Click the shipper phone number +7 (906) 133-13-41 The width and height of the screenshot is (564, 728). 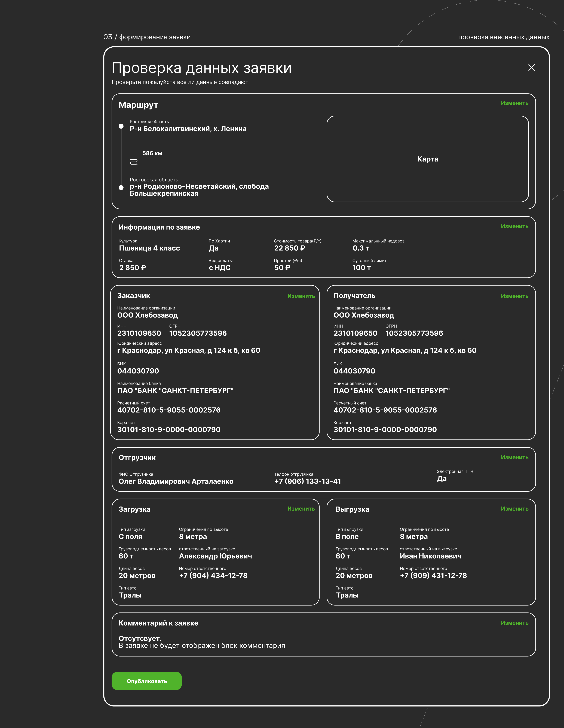click(308, 481)
